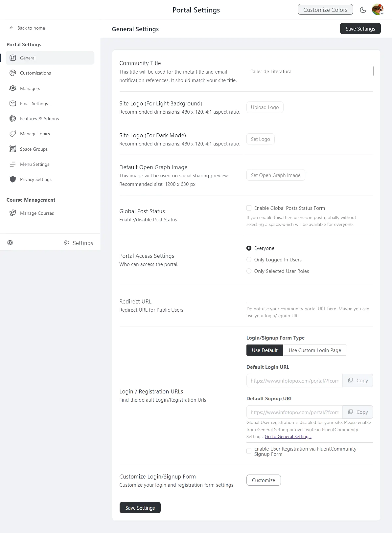The image size is (392, 533).
Task: Copy the Default Login URL
Action: tap(357, 380)
